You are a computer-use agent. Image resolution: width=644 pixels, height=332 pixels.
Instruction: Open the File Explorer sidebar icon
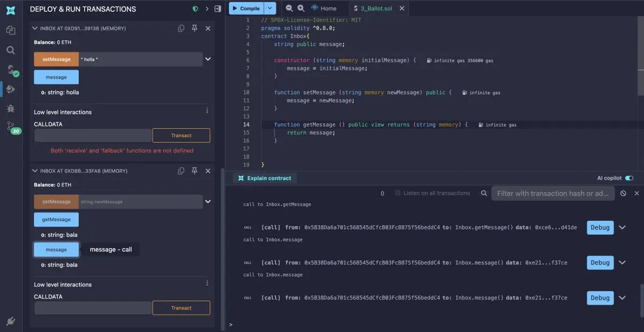11,30
